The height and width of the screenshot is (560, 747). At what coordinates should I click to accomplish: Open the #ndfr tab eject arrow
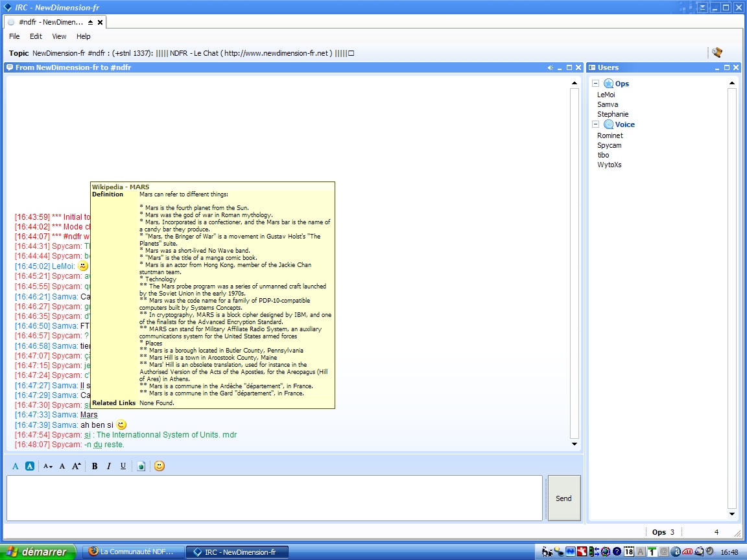90,22
